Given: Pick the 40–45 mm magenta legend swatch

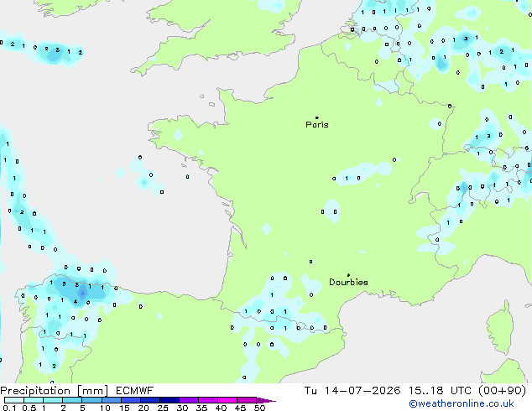Looking at the screenshot, I should tap(227, 400).
